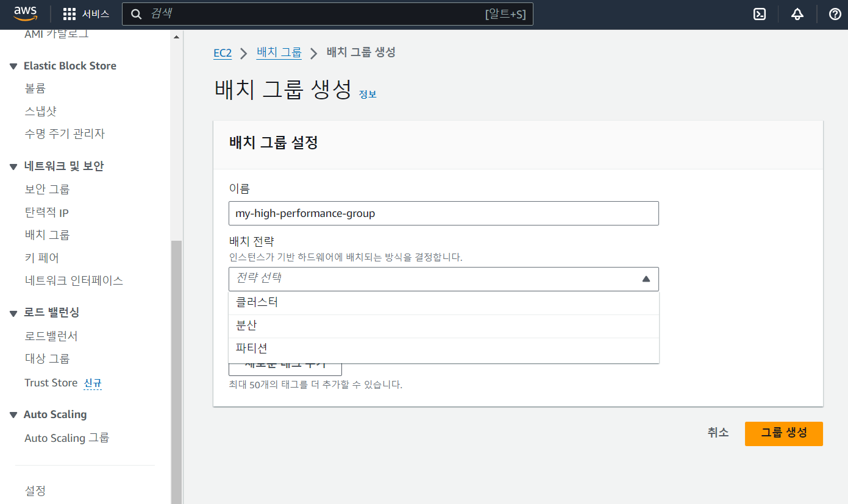The height and width of the screenshot is (504, 848).
Task: Click the 서비스 menu label
Action: tap(96, 14)
